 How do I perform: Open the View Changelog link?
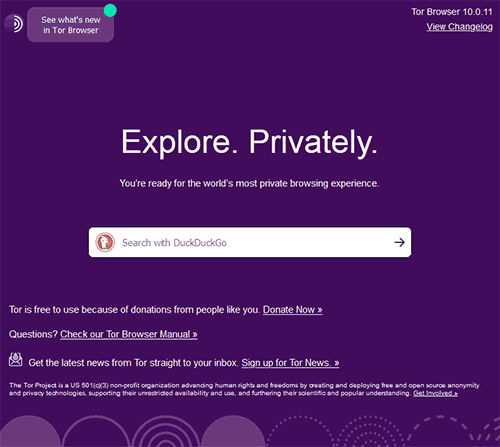tap(459, 27)
